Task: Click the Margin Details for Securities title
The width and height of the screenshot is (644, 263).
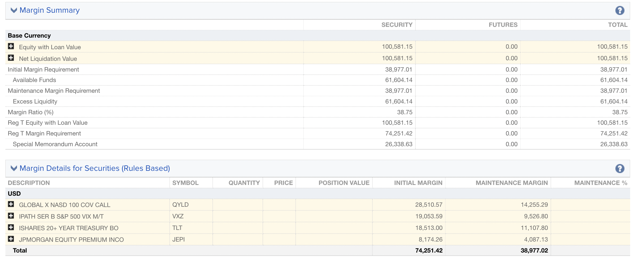Action: tap(95, 169)
